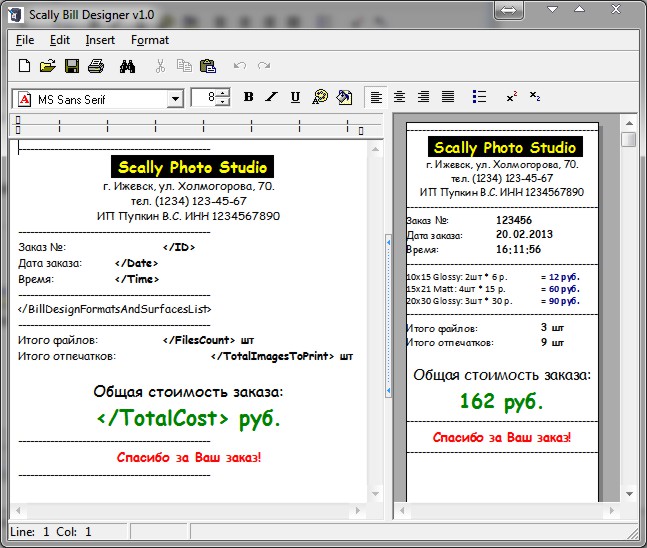Click the </Date> tag in editor
The image size is (647, 548).
136,263
